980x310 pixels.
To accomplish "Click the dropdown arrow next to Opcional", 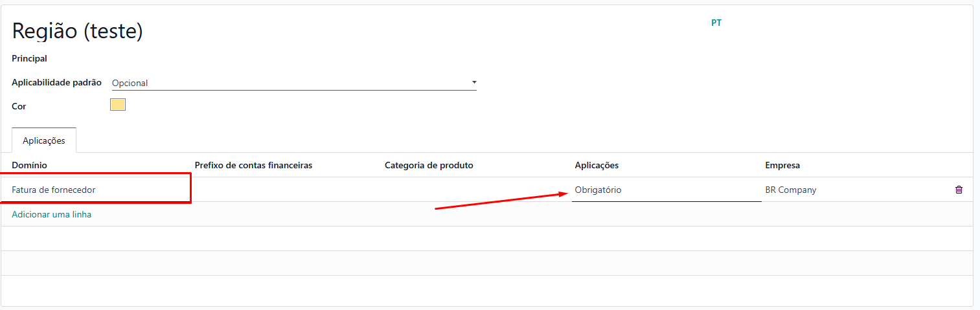I will pyautogui.click(x=474, y=82).
